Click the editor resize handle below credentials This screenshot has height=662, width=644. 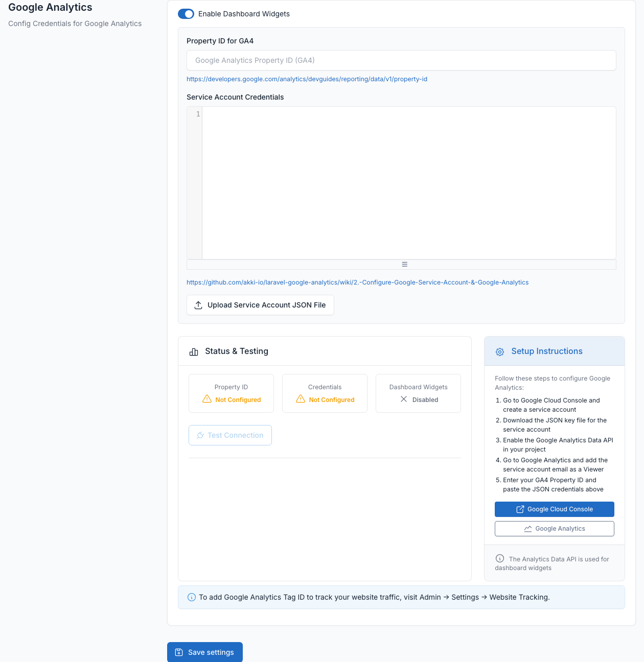(404, 265)
